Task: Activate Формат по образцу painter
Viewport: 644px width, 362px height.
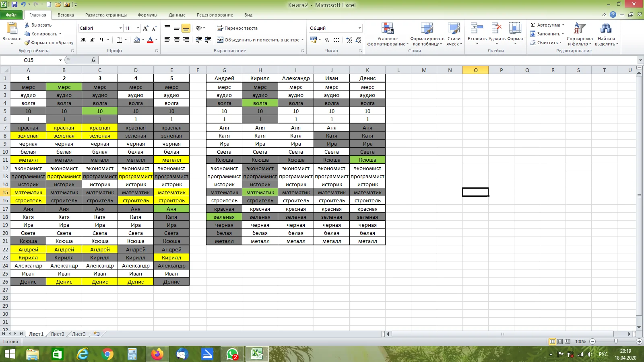Action: [x=49, y=43]
